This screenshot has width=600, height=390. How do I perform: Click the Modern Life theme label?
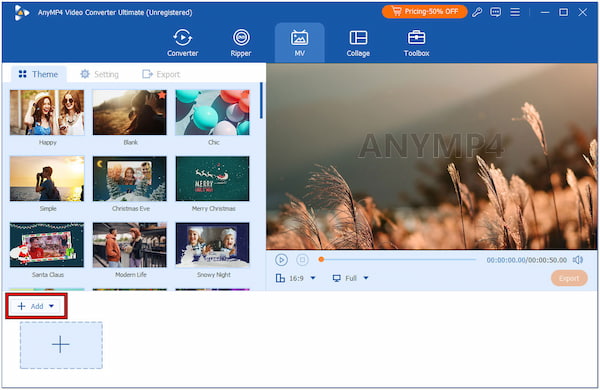coord(130,275)
